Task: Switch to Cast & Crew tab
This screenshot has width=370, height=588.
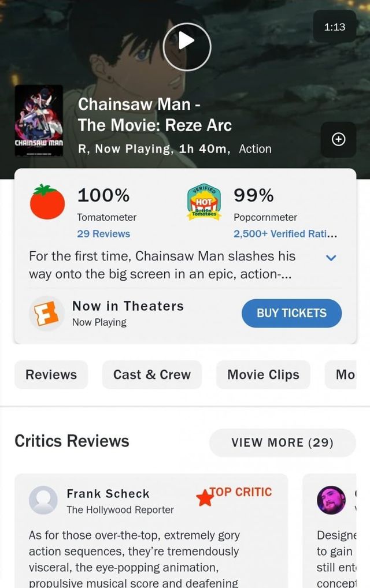Action: point(151,375)
